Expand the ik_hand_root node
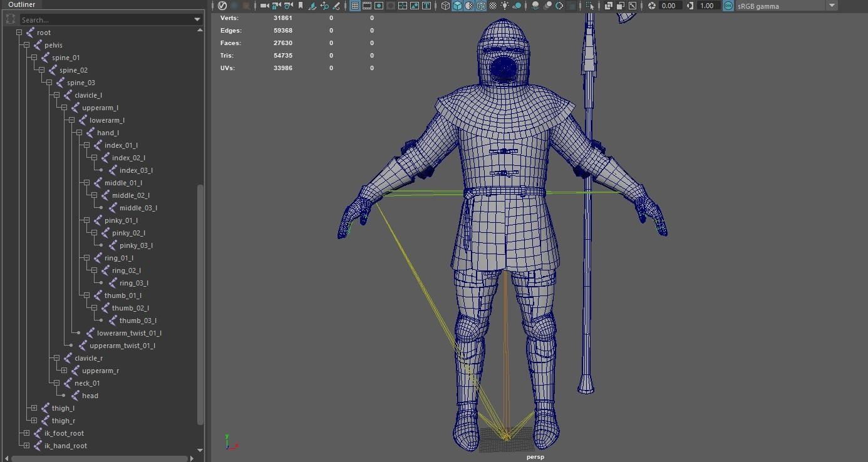 26,446
